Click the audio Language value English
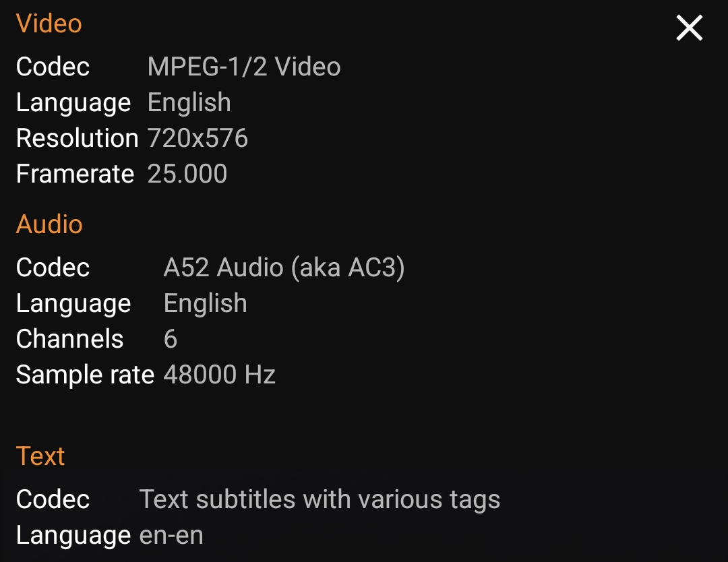The width and height of the screenshot is (728, 562). (x=205, y=303)
